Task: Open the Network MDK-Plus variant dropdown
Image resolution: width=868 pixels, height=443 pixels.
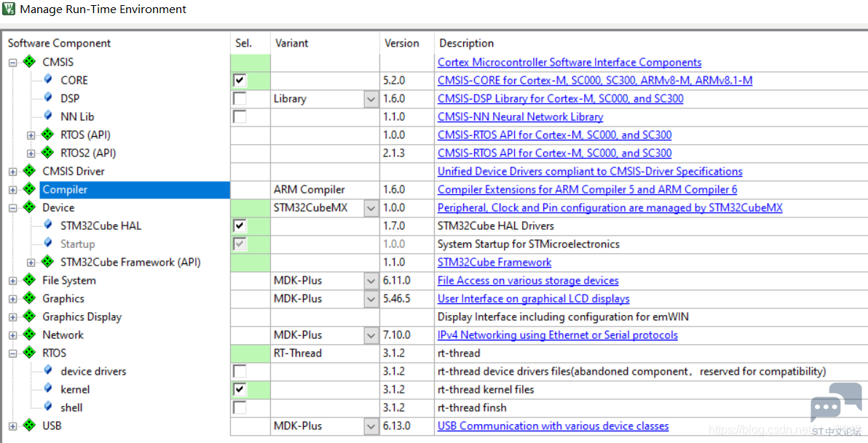Action: point(371,336)
